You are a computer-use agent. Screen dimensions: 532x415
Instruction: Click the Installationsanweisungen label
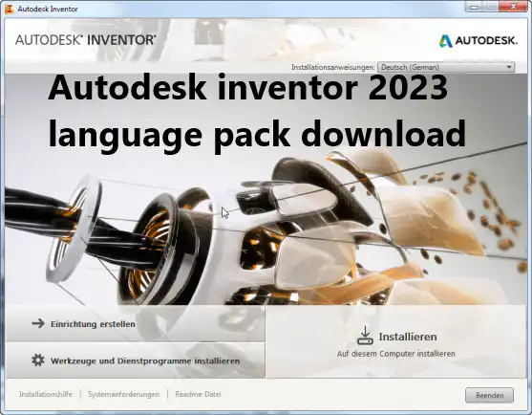(x=333, y=67)
